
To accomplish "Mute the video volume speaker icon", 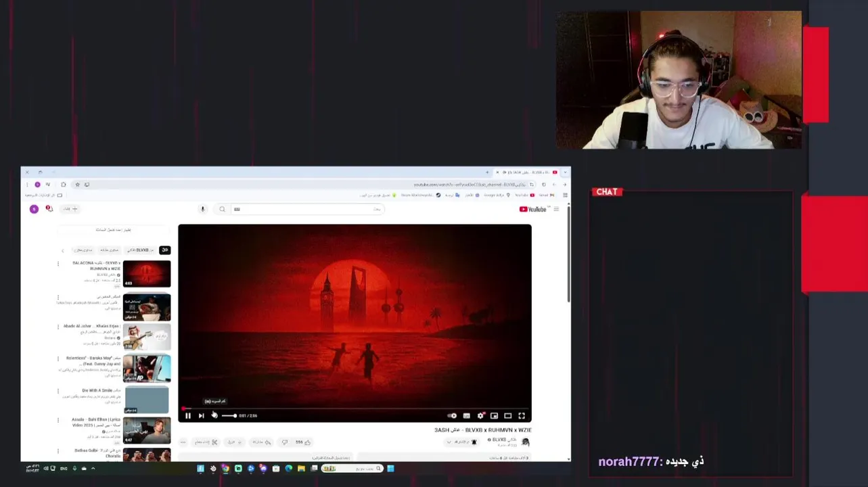I will pos(214,416).
